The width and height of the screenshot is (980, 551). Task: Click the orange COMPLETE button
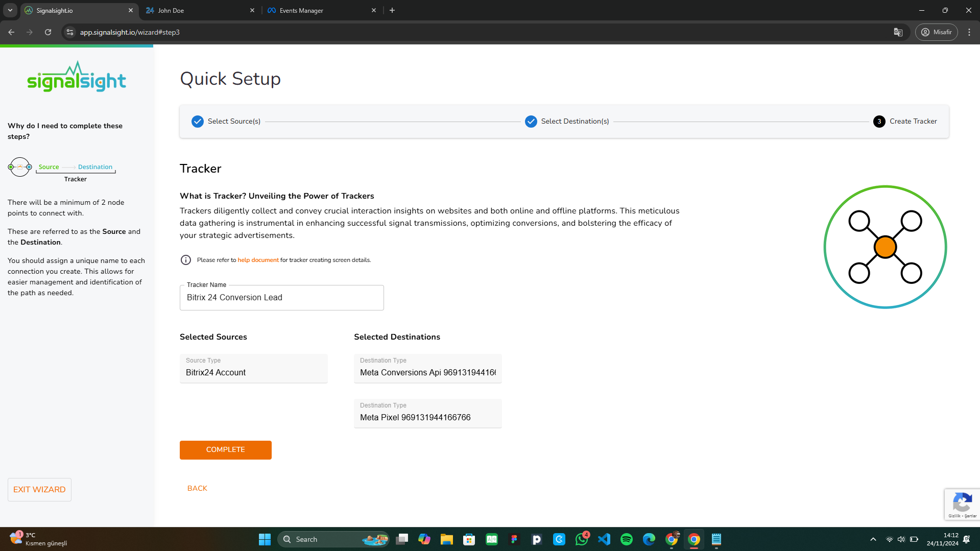[x=226, y=450]
